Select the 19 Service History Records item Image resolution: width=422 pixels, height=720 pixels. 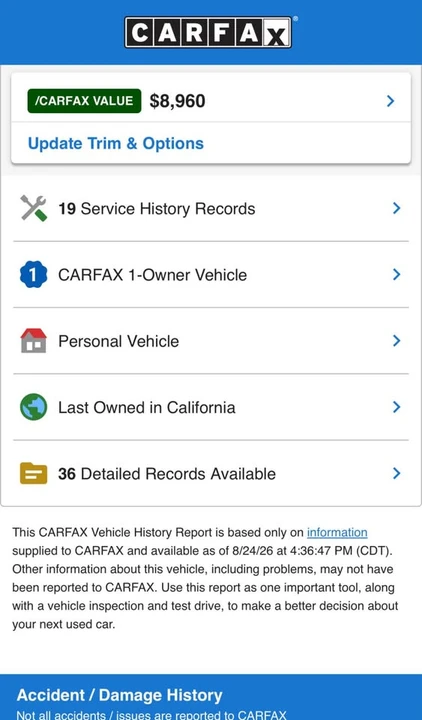point(211,208)
